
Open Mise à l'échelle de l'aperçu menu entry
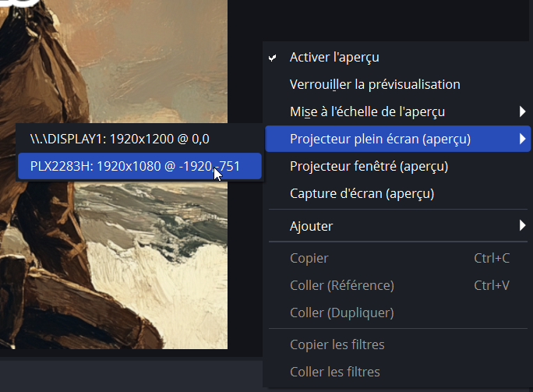coord(378,111)
